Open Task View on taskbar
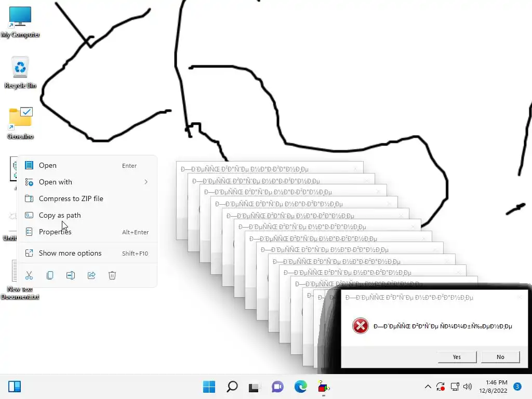 pos(255,387)
